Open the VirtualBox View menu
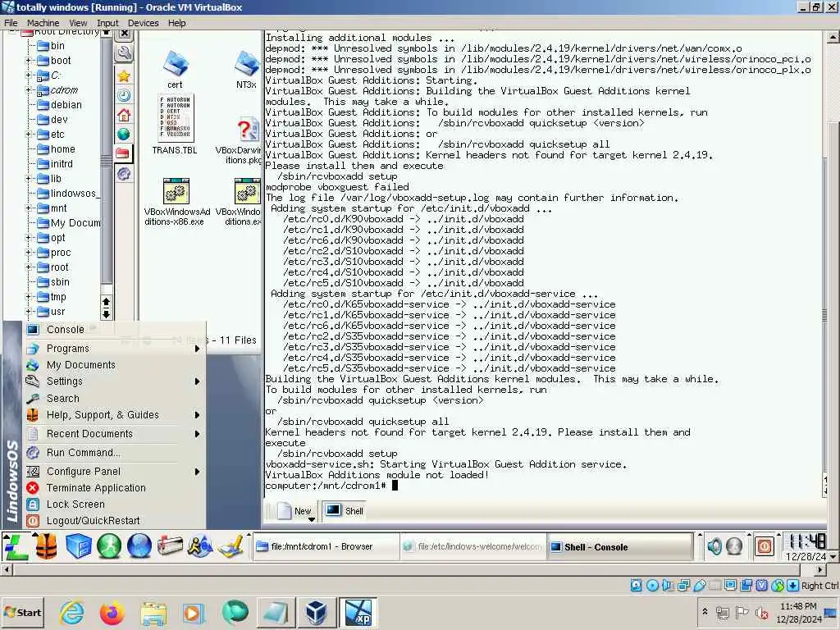This screenshot has width=840, height=630. tap(78, 23)
